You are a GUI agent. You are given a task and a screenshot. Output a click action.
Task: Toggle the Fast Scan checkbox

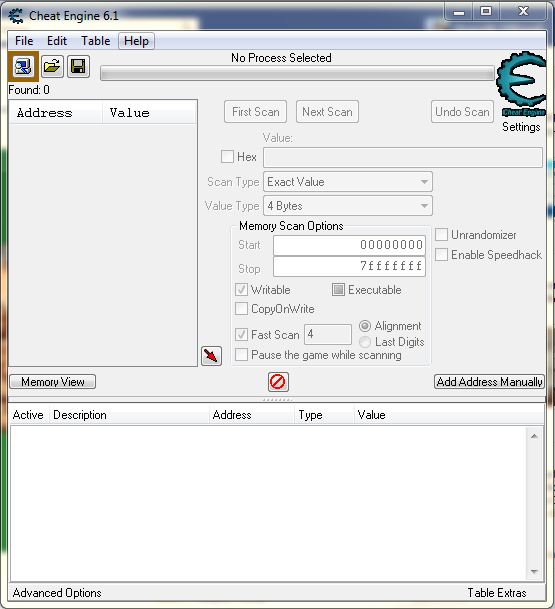coord(241,334)
